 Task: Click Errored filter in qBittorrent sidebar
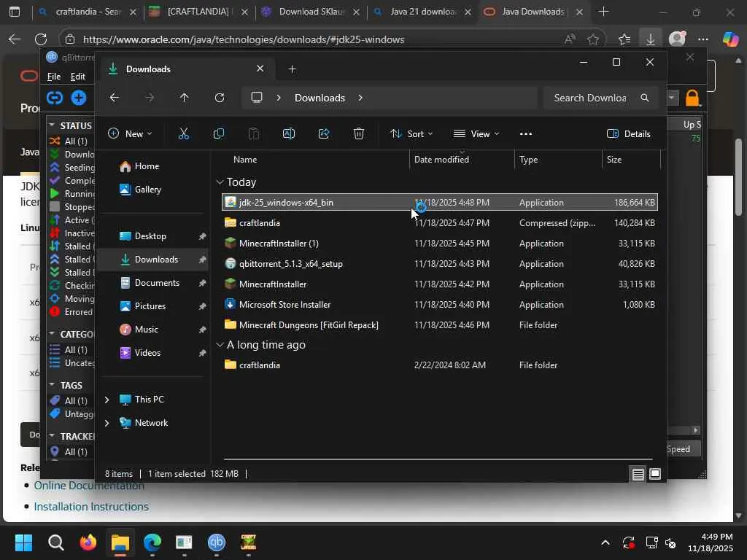[72, 312]
